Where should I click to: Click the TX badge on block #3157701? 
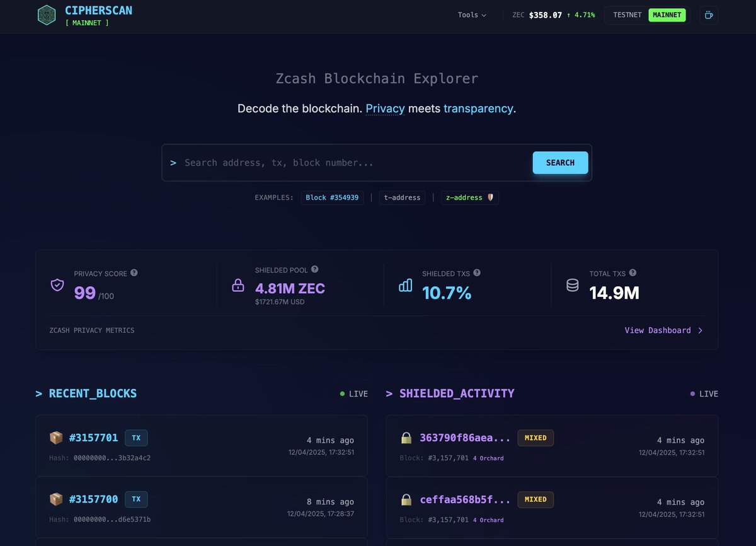point(136,438)
